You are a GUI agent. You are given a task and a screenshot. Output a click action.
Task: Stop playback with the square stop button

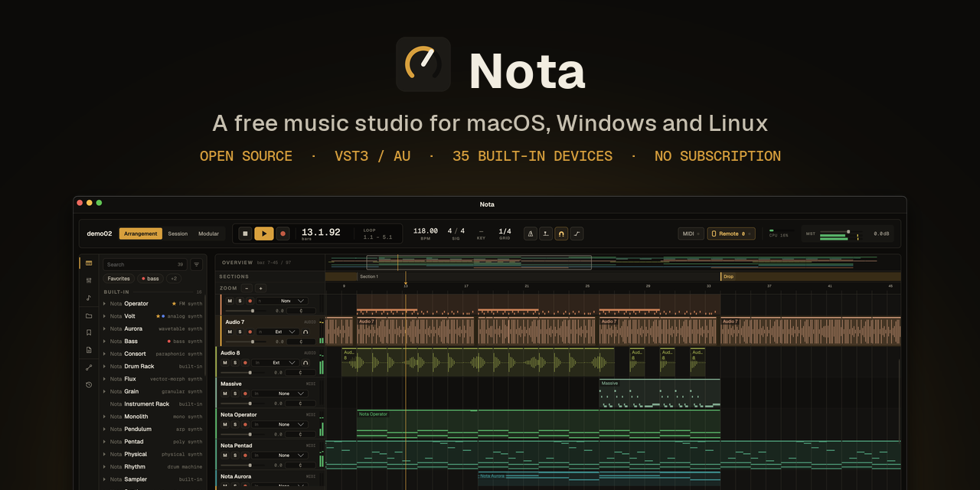coord(245,234)
